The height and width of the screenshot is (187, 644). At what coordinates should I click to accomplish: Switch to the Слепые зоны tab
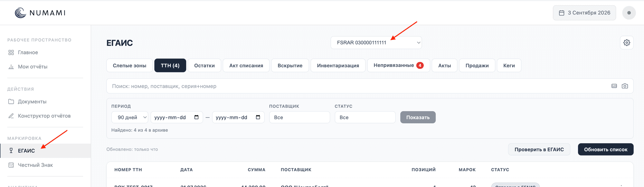pos(129,66)
